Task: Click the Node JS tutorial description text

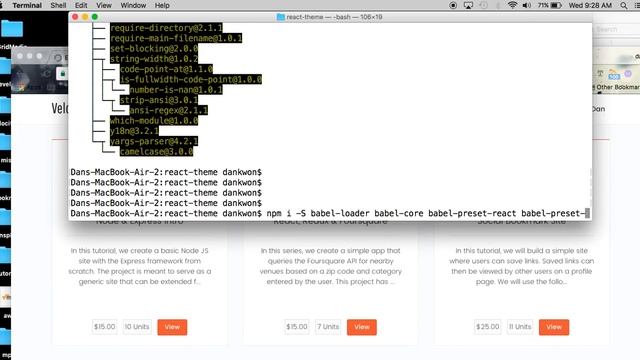Action: click(140, 266)
